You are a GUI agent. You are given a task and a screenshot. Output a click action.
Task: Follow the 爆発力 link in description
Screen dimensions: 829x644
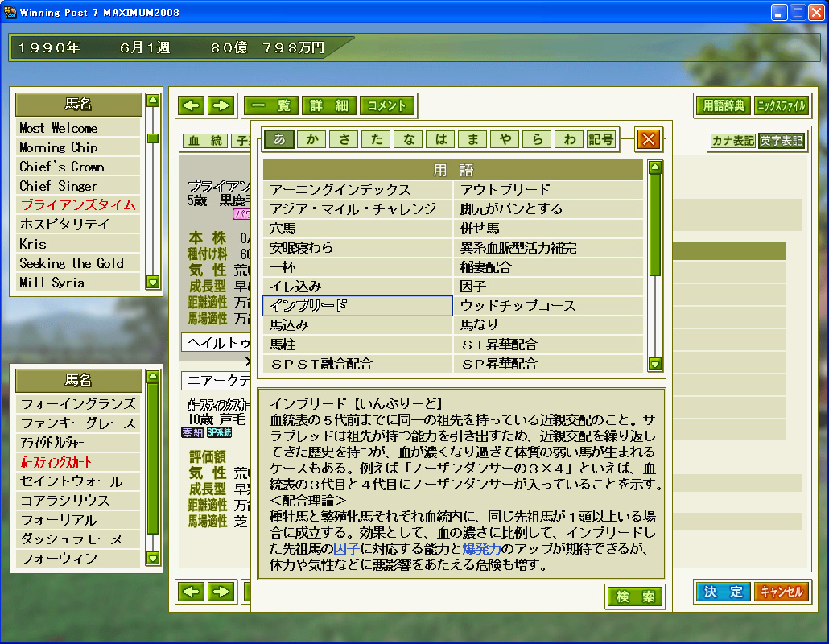coord(481,548)
